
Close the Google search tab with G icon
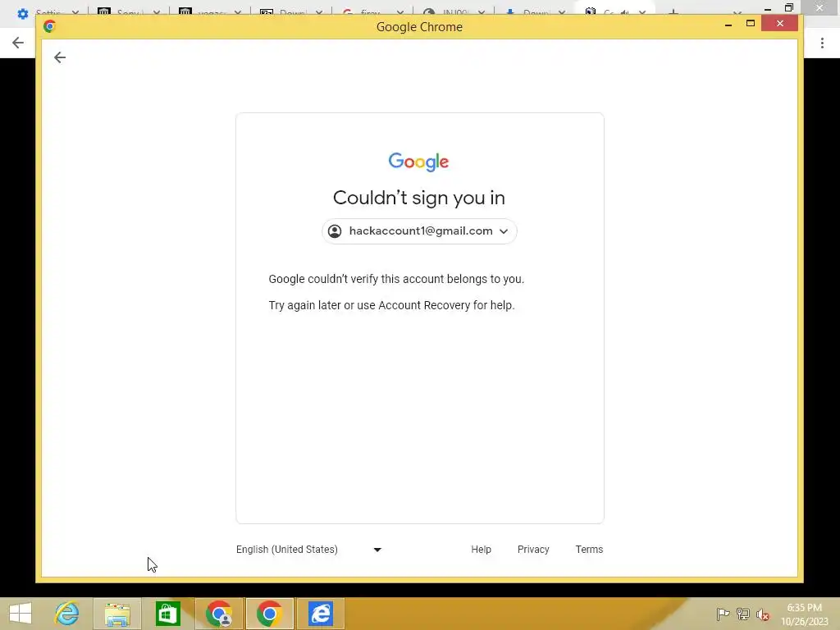coord(399,11)
